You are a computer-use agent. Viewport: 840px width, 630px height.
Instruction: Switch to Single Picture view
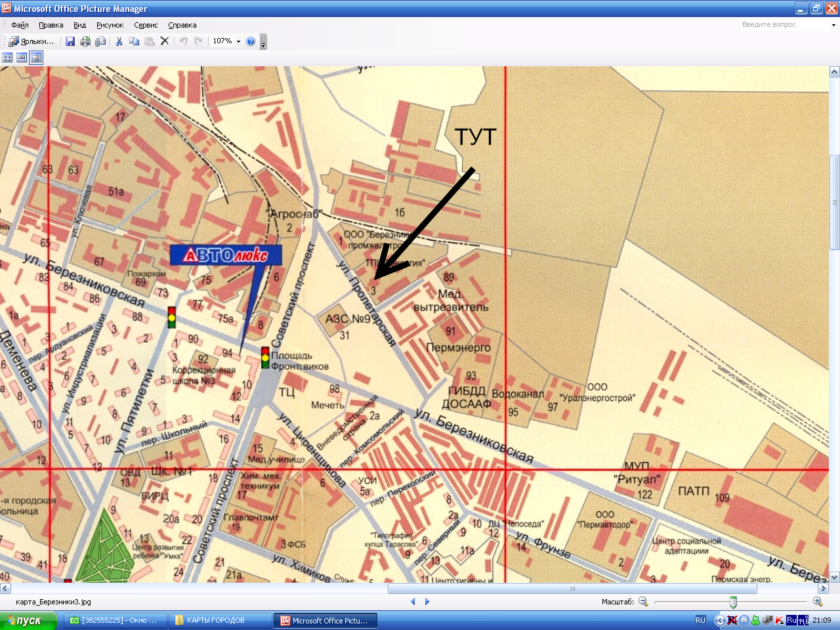point(36,58)
